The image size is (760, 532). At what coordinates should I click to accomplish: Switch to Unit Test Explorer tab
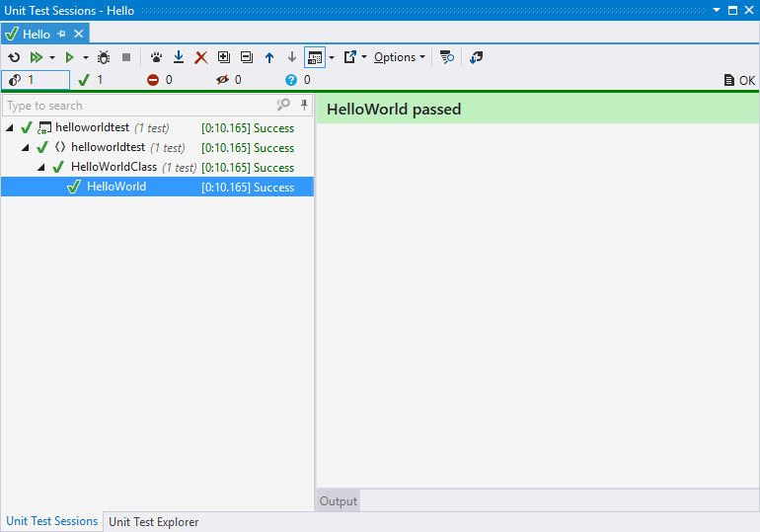point(153,522)
